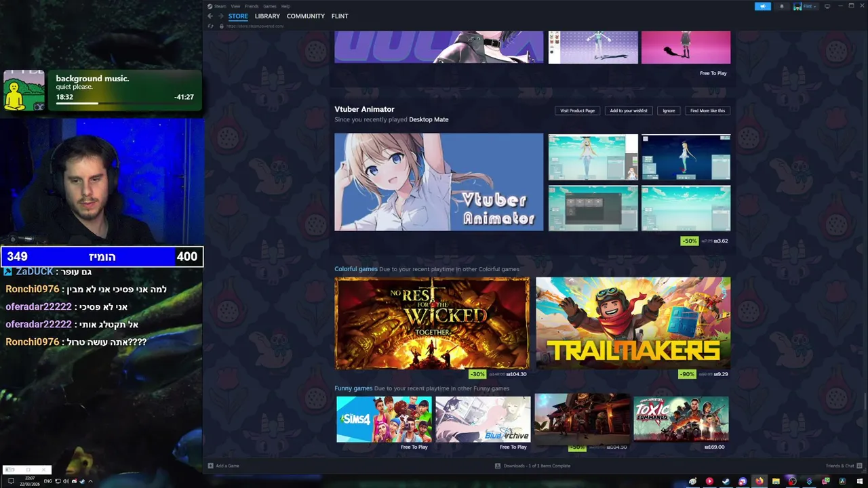Open the Toxic Commando capsule
Screen dimensions: 868x488
pyautogui.click(x=681, y=419)
